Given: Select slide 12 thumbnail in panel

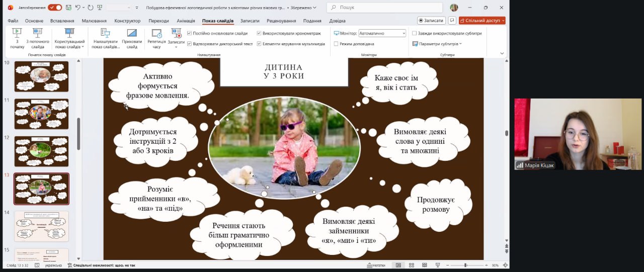Looking at the screenshot, I should [x=41, y=151].
